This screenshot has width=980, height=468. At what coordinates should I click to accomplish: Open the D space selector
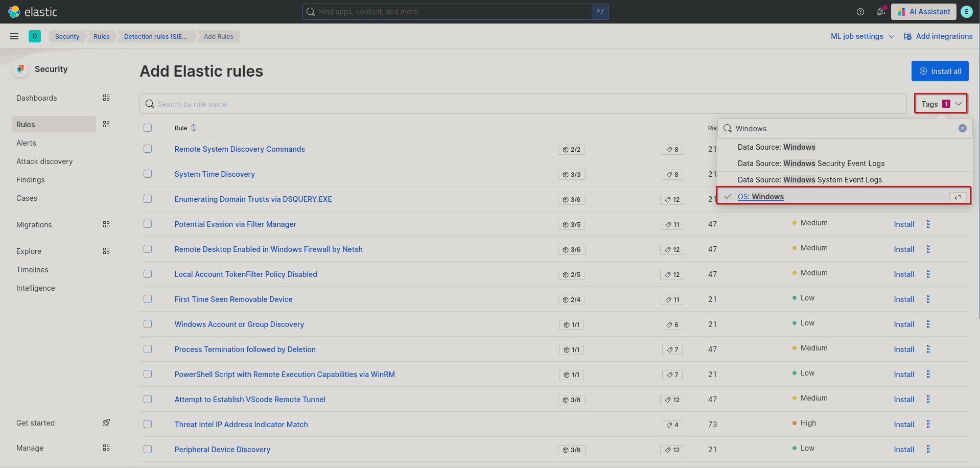tap(35, 36)
